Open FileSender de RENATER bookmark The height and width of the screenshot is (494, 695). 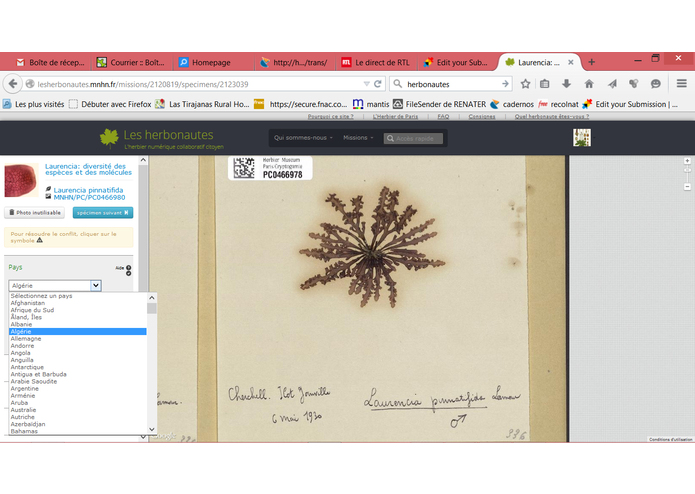point(440,104)
